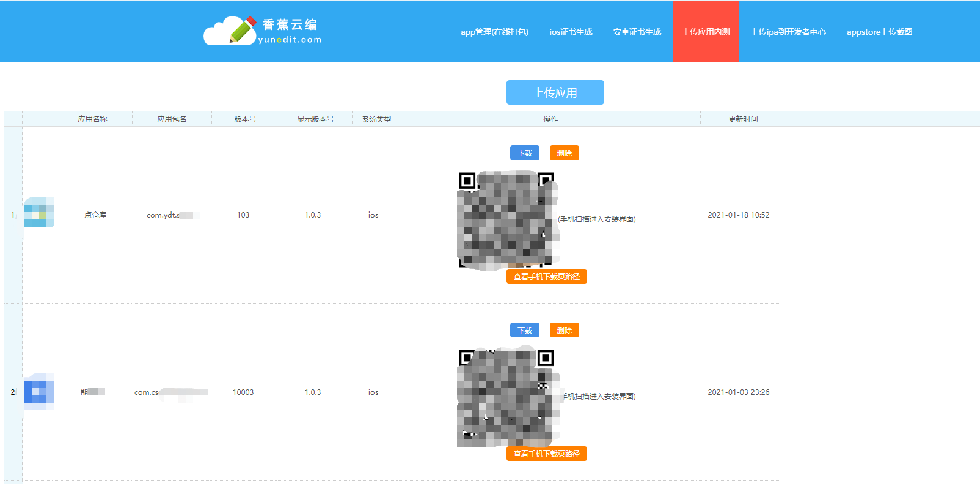This screenshot has height=484, width=980.
Task: Open the app管理(在线打包) menu item
Action: click(x=494, y=32)
